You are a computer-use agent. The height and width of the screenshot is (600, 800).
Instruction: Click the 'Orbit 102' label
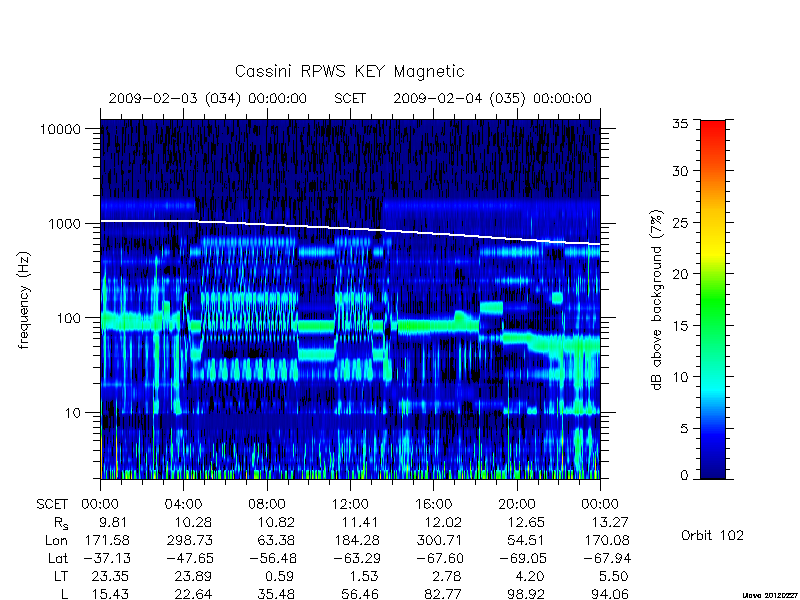(712, 535)
